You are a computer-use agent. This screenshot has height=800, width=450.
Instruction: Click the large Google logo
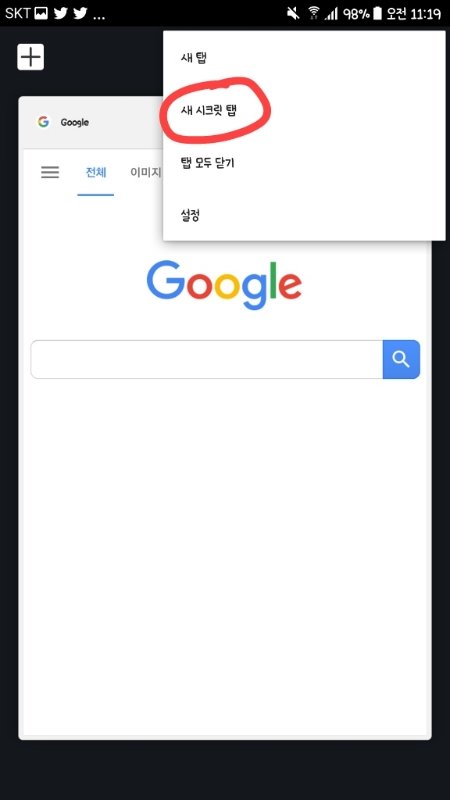tap(224, 285)
